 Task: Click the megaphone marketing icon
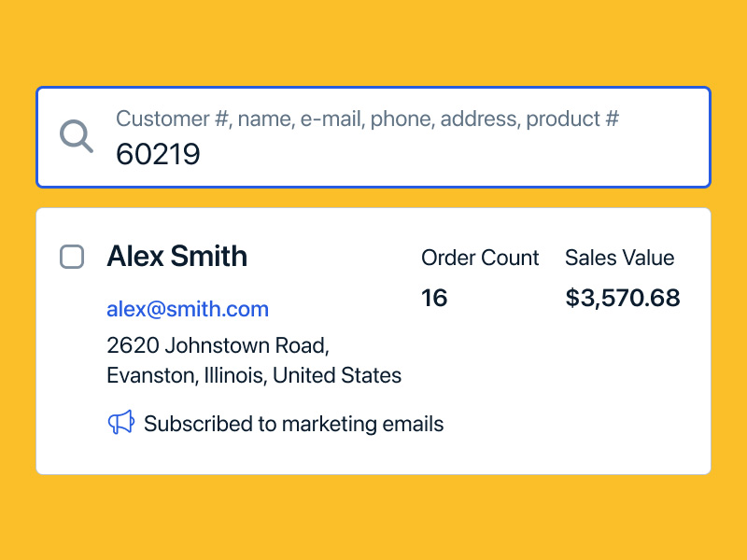point(120,423)
